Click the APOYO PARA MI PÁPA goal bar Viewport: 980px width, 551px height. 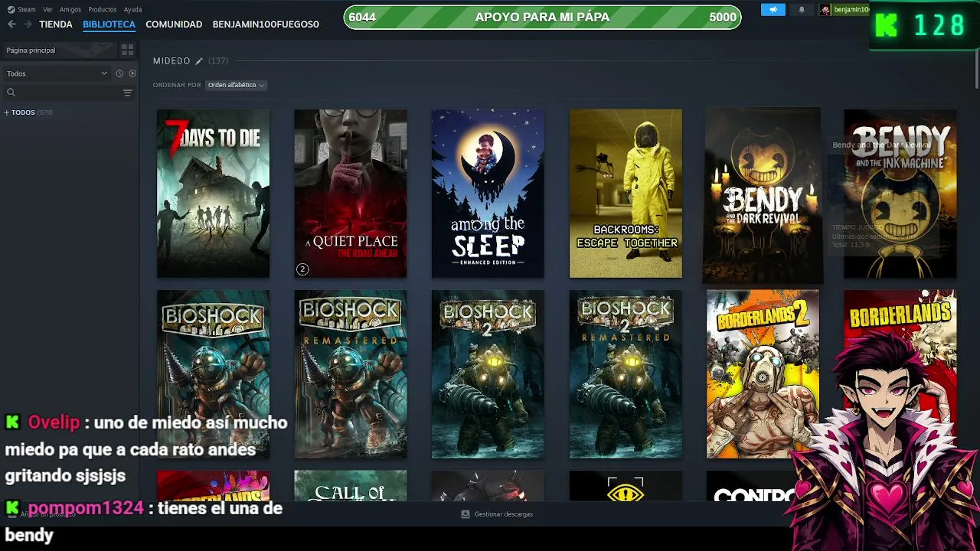click(542, 17)
